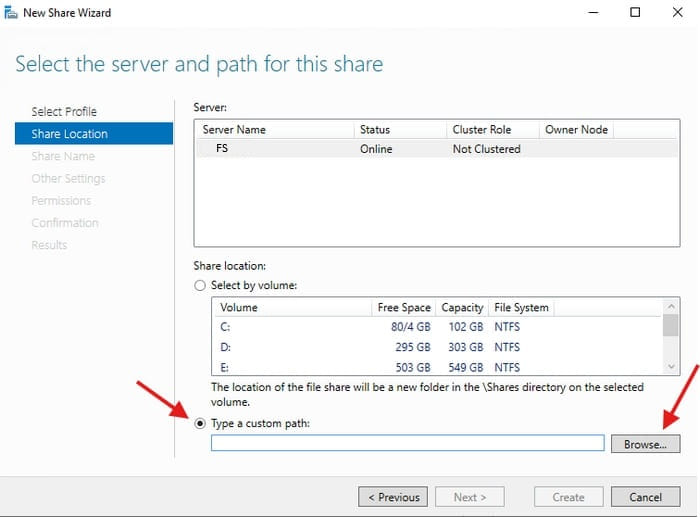Select the E: volume row

coord(438,367)
